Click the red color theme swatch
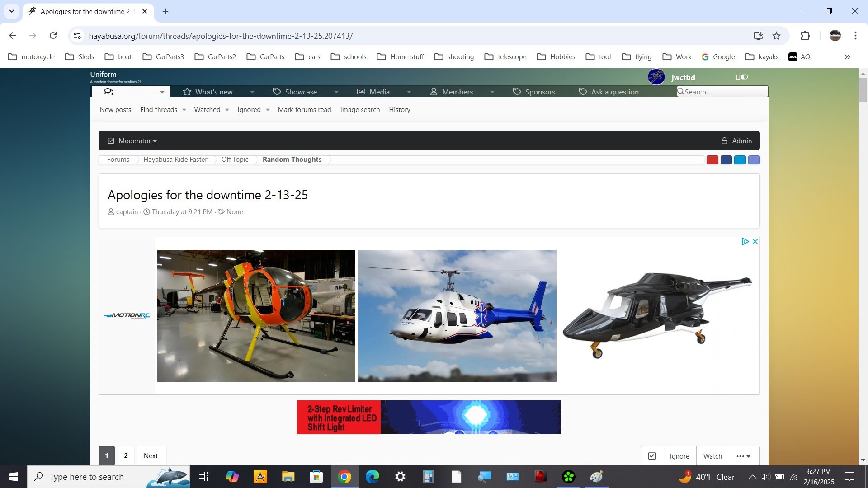The width and height of the screenshot is (868, 488). pyautogui.click(x=712, y=160)
